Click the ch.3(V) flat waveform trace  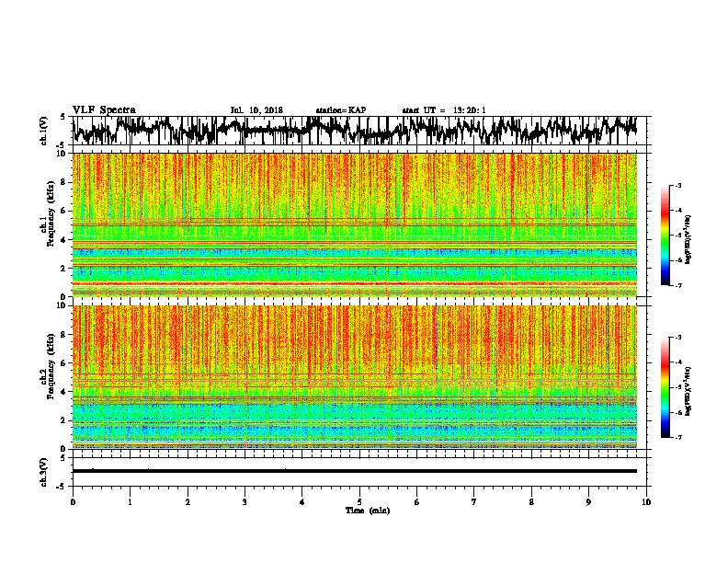coord(354,471)
